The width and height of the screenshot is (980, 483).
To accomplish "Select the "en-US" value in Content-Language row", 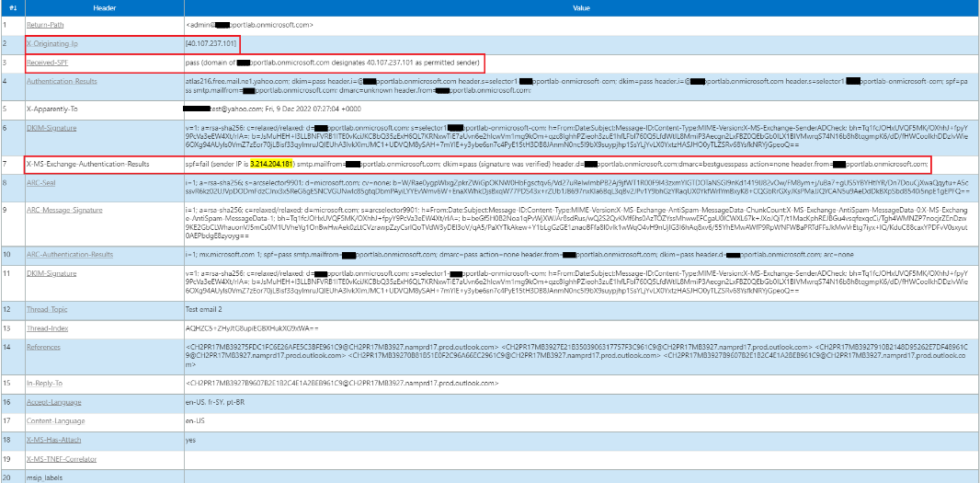I will pyautogui.click(x=195, y=421).
